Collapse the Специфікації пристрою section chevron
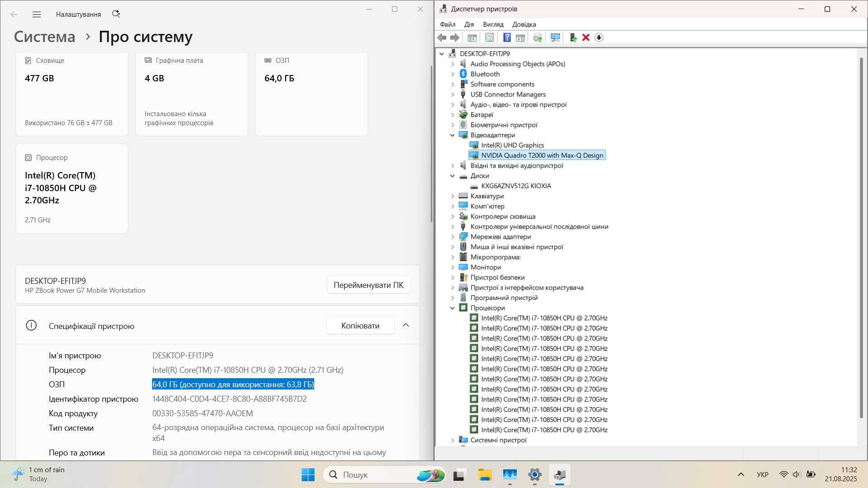868x488 pixels. pyautogui.click(x=406, y=326)
